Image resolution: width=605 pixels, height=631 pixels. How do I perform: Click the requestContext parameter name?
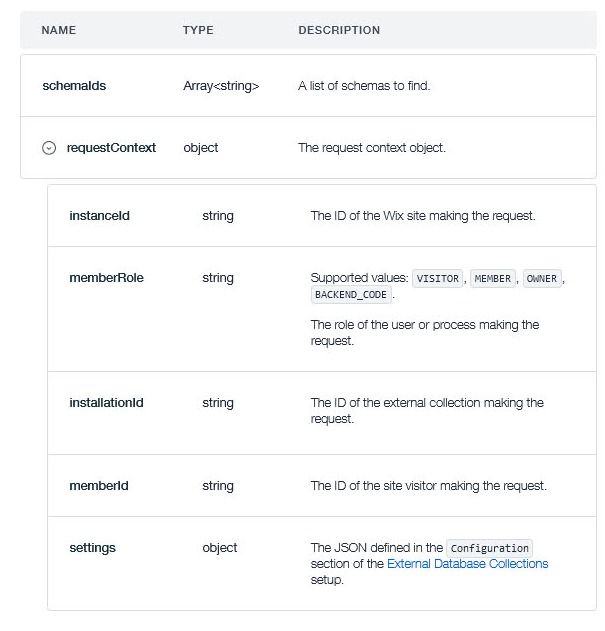pyautogui.click(x=111, y=148)
